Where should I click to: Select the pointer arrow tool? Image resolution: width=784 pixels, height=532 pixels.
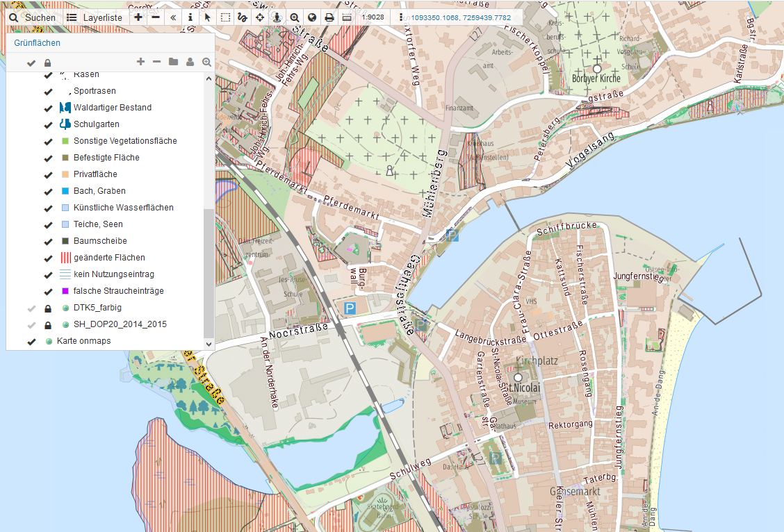(207, 17)
